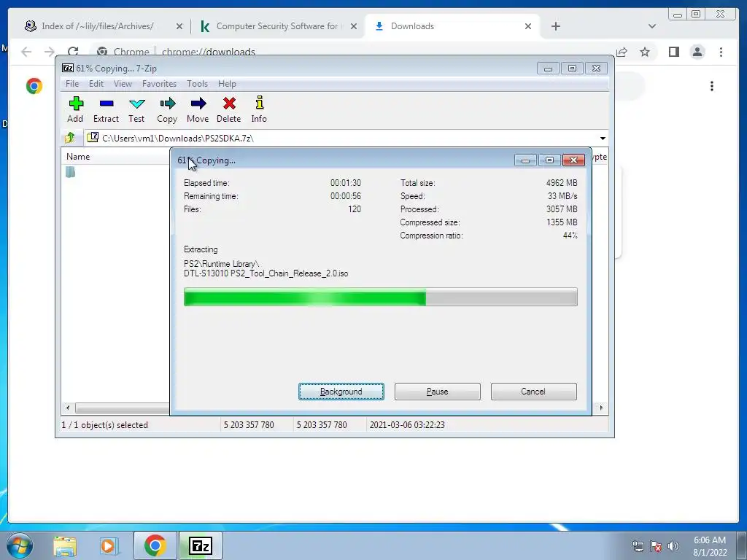Click the status date 2021-03-06 03:22:23
The width and height of the screenshot is (747, 560).
[407, 425]
